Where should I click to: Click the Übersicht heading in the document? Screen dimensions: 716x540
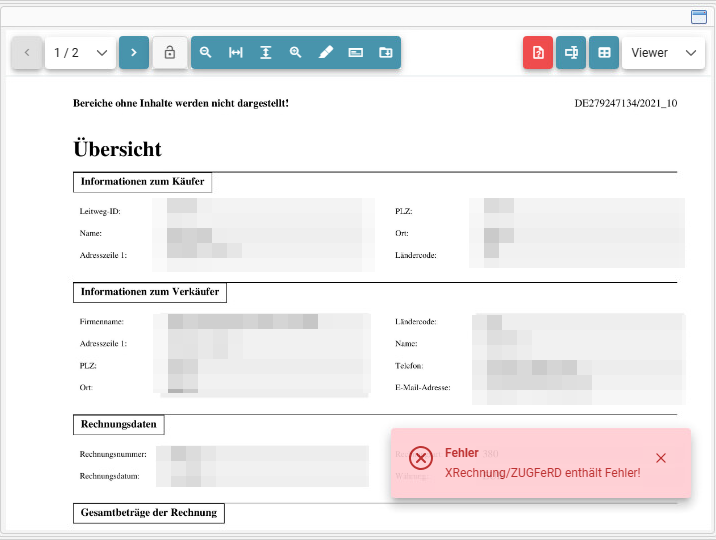click(x=117, y=149)
